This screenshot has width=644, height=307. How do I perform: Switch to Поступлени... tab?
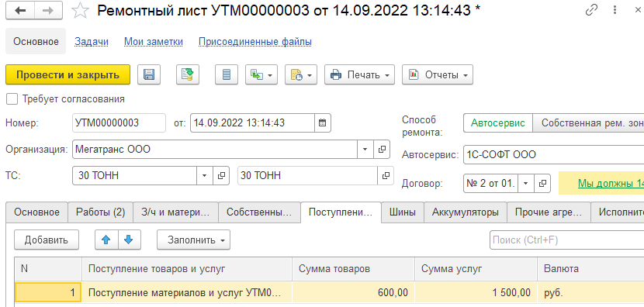point(341,212)
